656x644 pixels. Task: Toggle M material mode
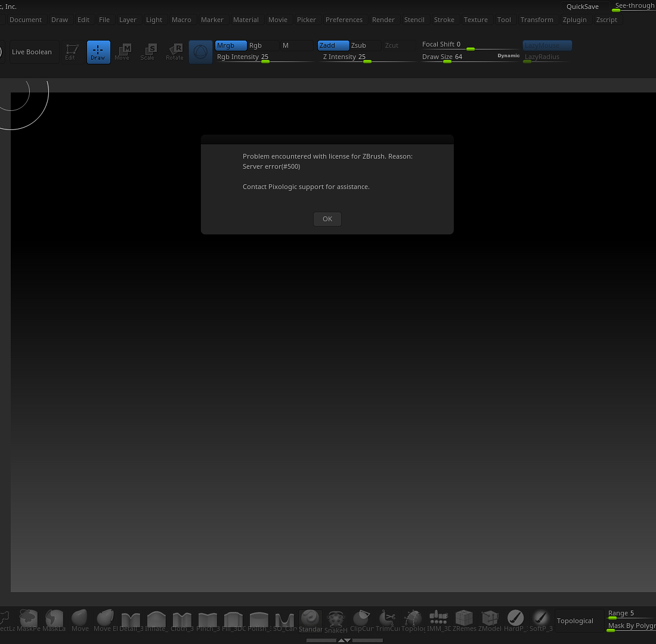[x=296, y=45]
